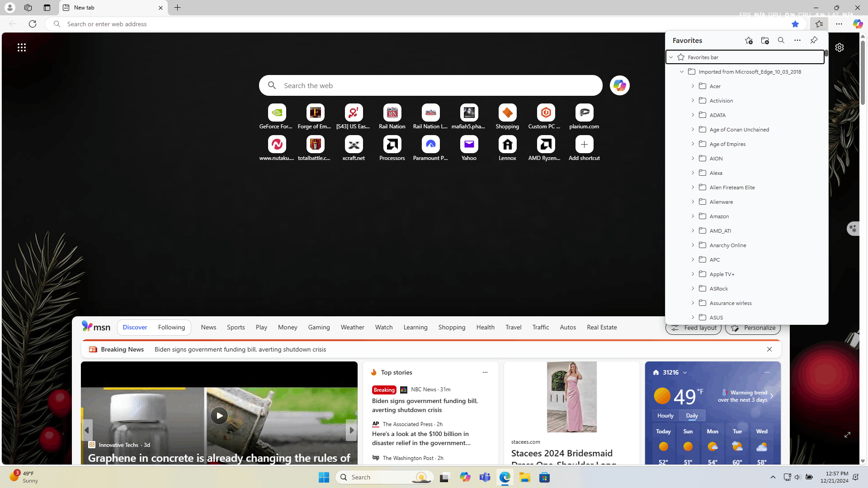
Task: Click the Search the web field
Action: coord(430,85)
